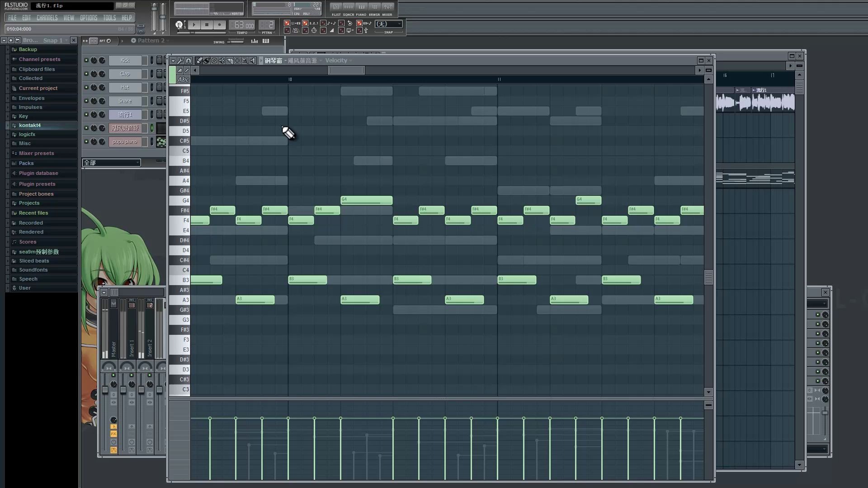Select the Draw pencil tool in piano roll

click(x=199, y=61)
